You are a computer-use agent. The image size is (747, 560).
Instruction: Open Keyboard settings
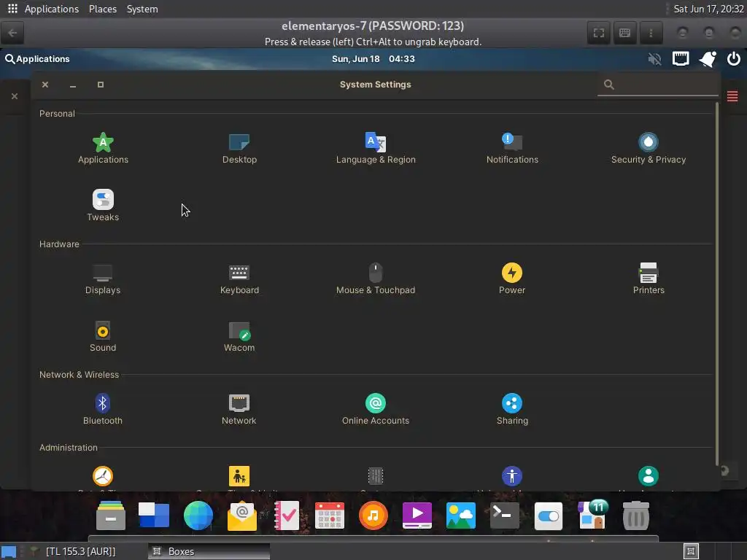pyautogui.click(x=239, y=273)
